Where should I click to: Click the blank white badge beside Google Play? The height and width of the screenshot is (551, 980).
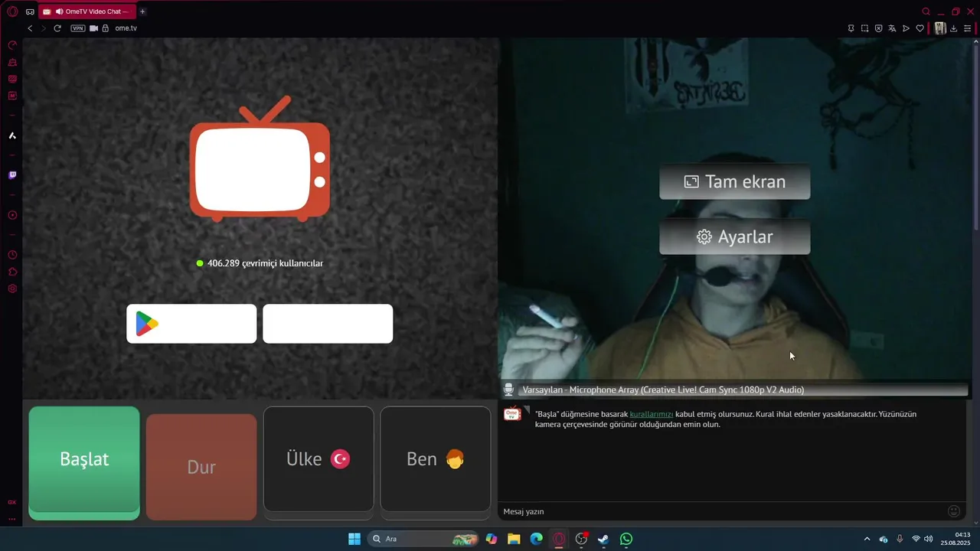pos(328,324)
